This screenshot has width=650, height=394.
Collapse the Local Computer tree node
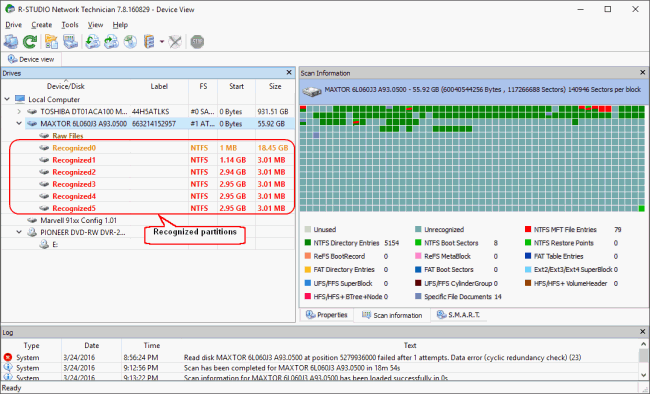point(7,100)
